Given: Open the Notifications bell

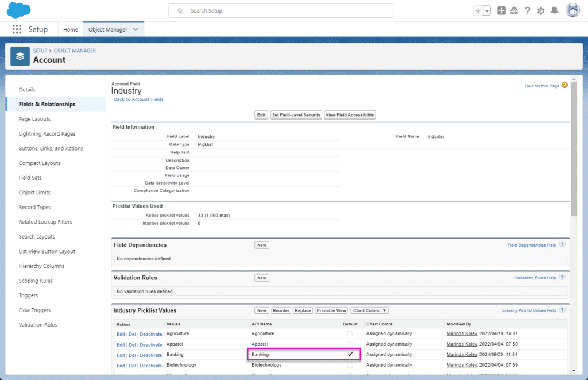Looking at the screenshot, I should (x=554, y=11).
